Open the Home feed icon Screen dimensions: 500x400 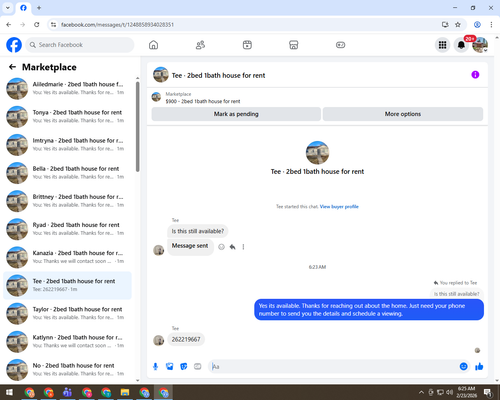pos(153,45)
